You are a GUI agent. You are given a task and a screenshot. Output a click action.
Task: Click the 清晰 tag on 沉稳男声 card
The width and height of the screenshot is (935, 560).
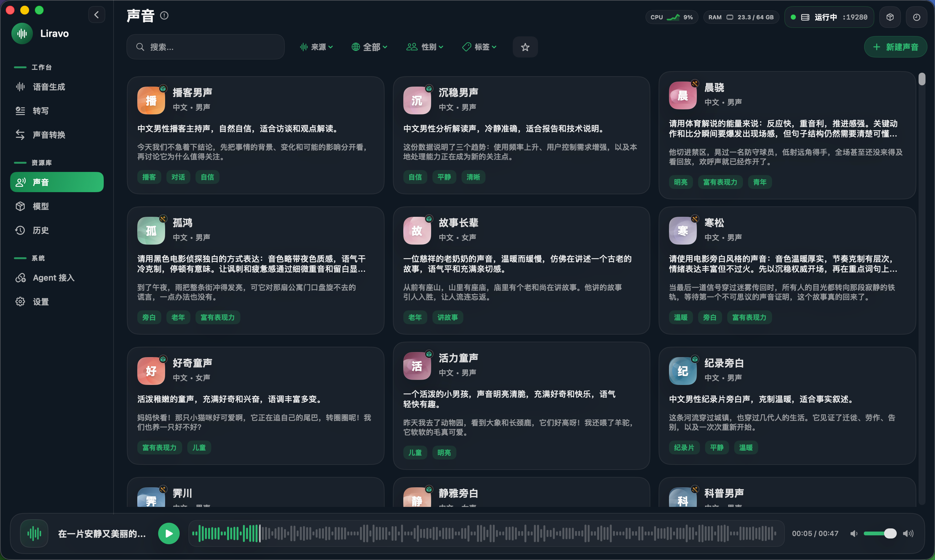(473, 177)
